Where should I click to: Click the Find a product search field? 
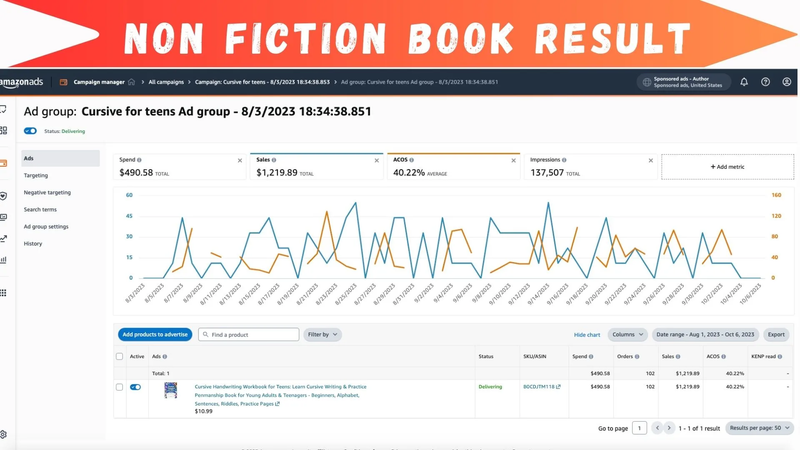[248, 335]
